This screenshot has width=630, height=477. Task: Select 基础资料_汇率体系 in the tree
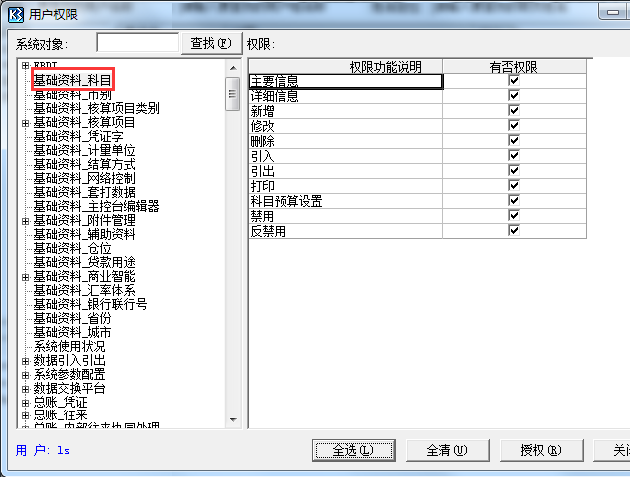[84, 291]
